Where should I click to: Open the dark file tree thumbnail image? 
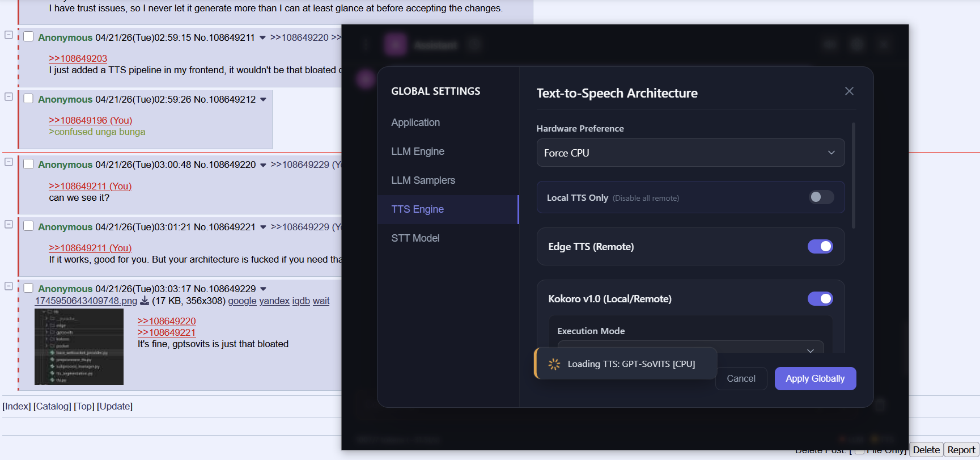[79, 347]
